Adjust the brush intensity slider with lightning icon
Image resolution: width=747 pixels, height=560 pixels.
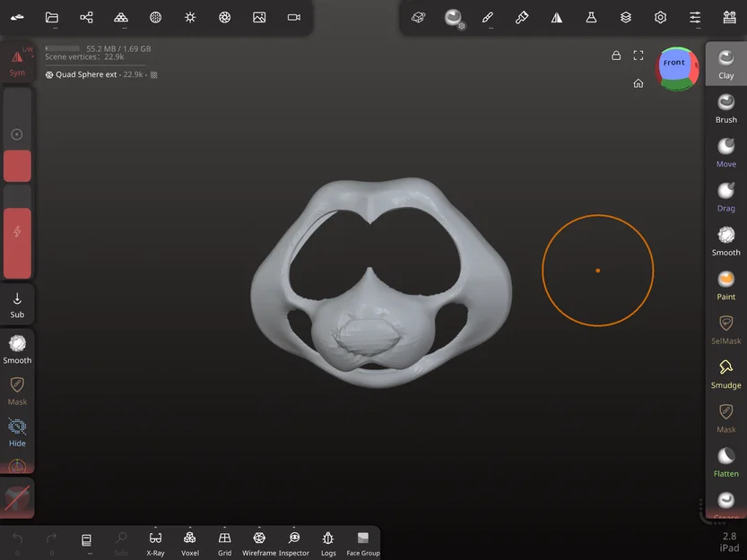[17, 232]
